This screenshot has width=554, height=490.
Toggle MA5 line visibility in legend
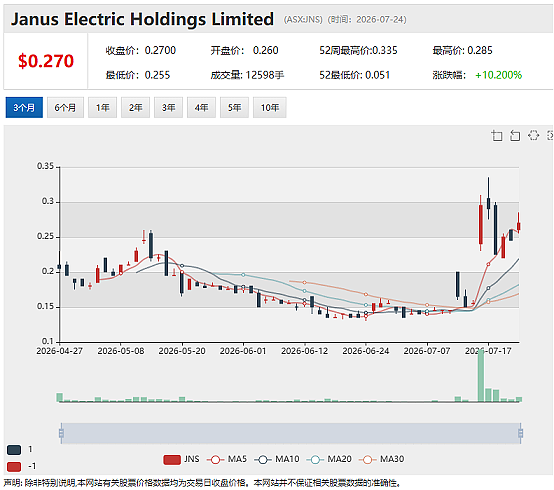click(227, 459)
